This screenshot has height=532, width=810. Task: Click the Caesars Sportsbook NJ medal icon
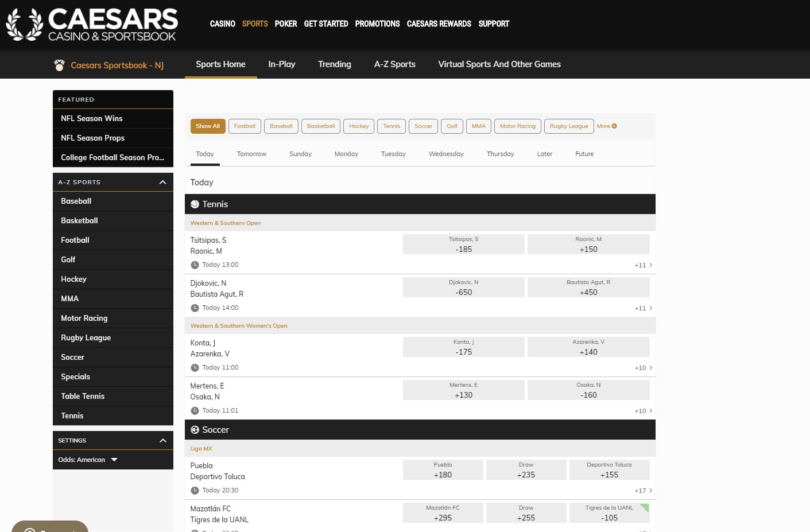pyautogui.click(x=59, y=65)
